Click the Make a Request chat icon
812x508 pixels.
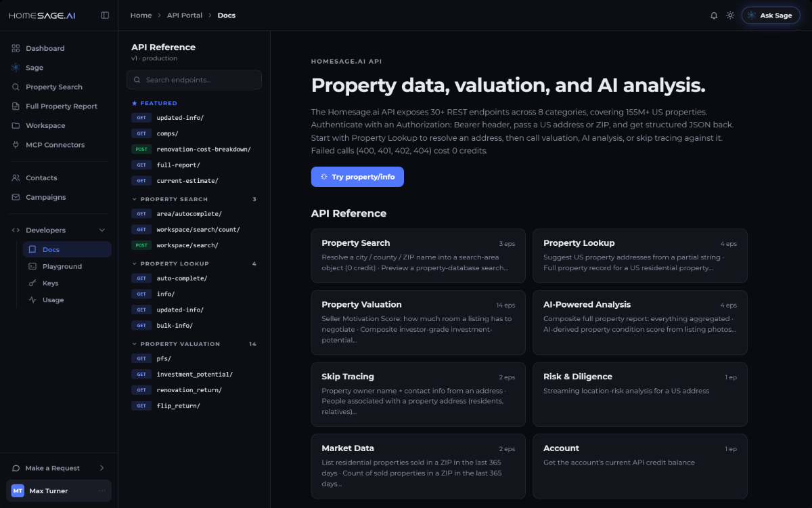(x=16, y=468)
